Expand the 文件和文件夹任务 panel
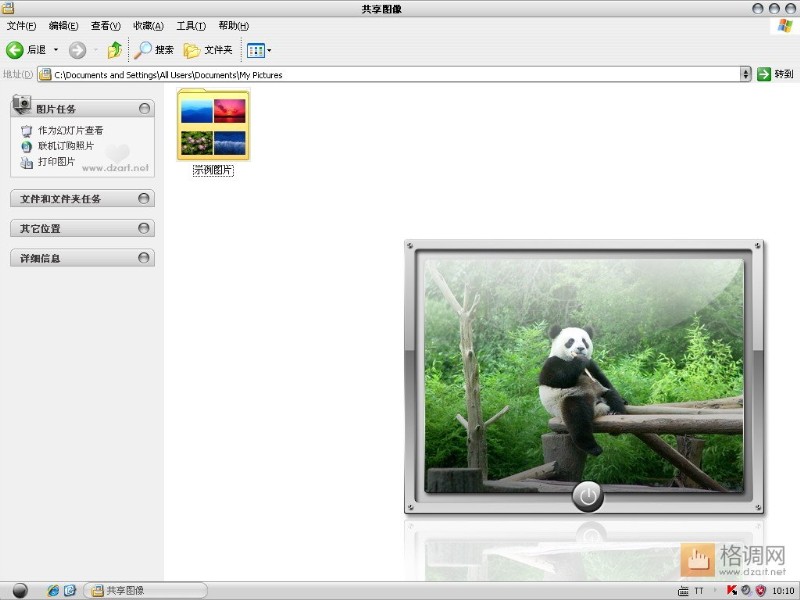This screenshot has width=800, height=600. click(x=145, y=199)
